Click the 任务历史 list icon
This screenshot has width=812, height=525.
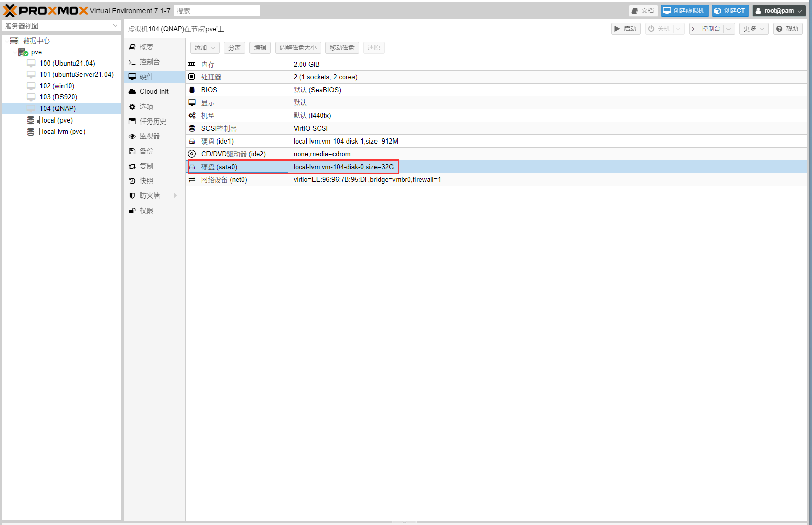pos(132,122)
